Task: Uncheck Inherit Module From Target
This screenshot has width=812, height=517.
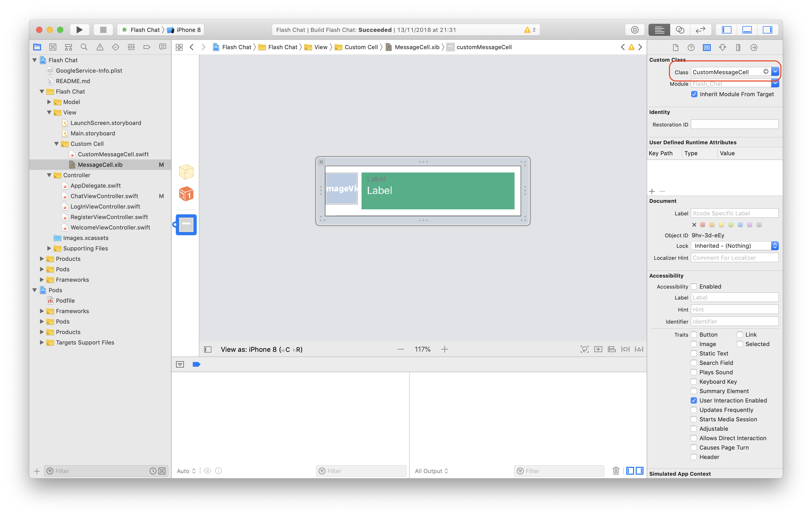Action: [x=694, y=94]
